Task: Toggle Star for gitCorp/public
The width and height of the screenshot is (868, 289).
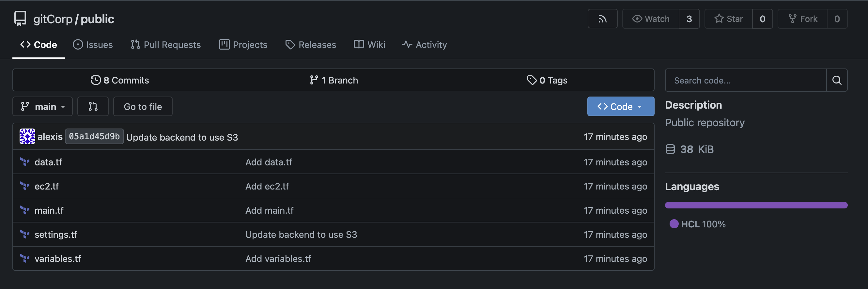Action: pyautogui.click(x=728, y=19)
